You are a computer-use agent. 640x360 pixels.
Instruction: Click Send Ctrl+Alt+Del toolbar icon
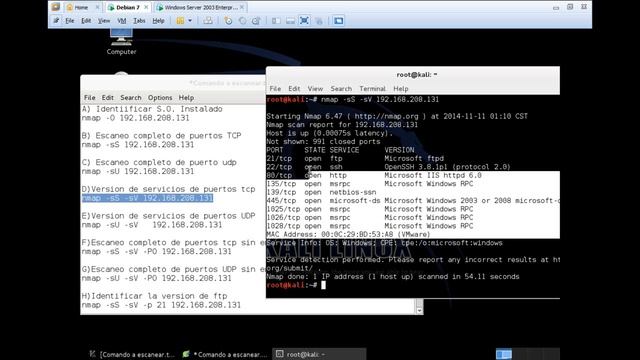208,20
